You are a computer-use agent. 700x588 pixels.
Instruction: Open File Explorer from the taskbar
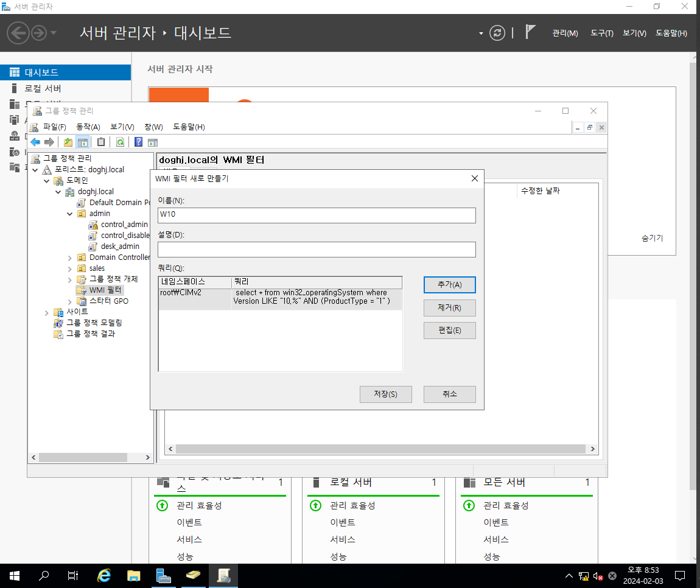click(x=133, y=576)
